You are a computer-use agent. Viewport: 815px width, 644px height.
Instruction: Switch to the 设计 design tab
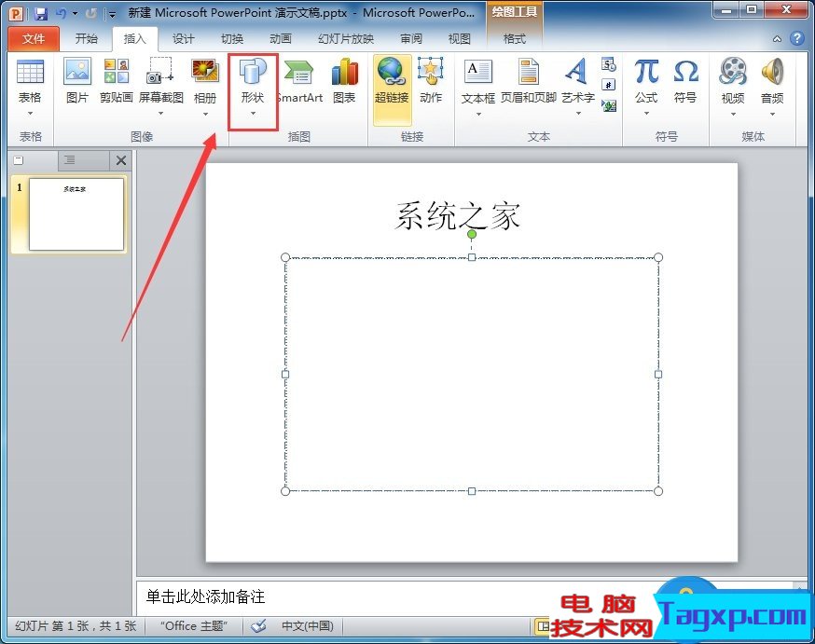coord(184,38)
